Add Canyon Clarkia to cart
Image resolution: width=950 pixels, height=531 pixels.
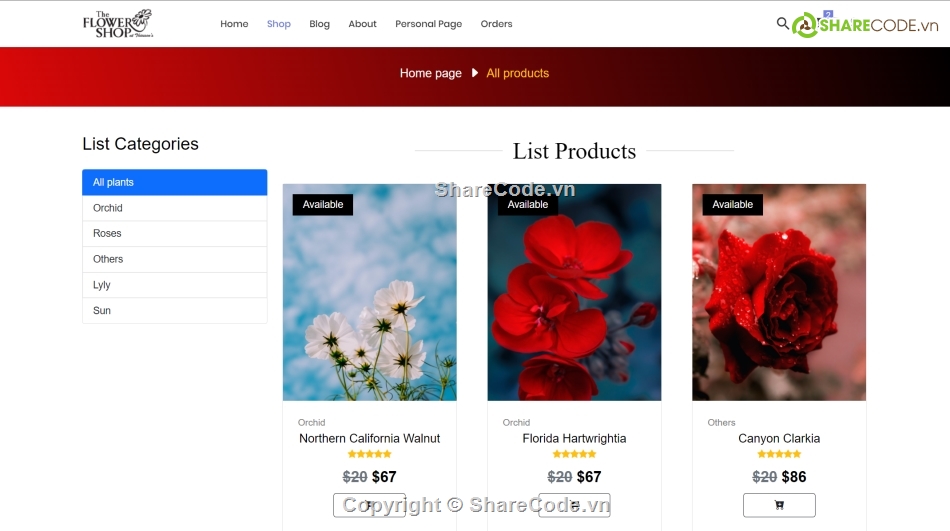[x=779, y=505]
